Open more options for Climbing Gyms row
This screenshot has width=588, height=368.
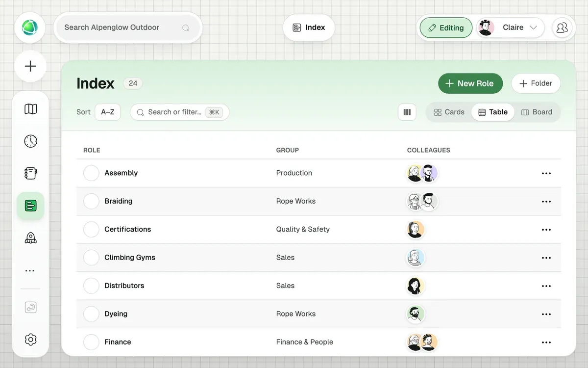coord(546,258)
